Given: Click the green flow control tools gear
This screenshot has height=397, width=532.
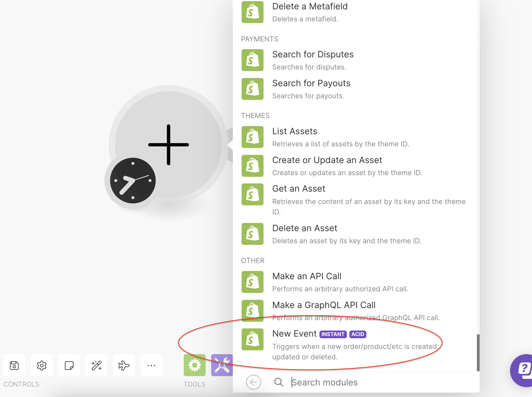Looking at the screenshot, I should 194,365.
